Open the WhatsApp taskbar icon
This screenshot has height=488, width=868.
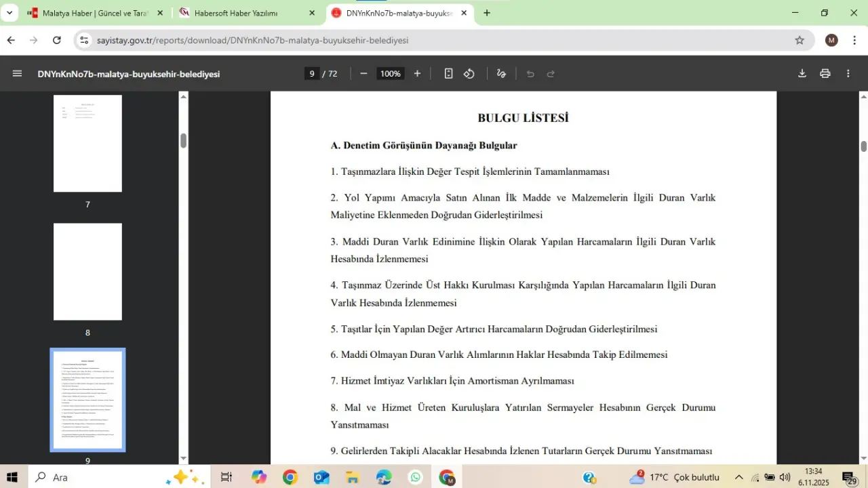[416, 477]
